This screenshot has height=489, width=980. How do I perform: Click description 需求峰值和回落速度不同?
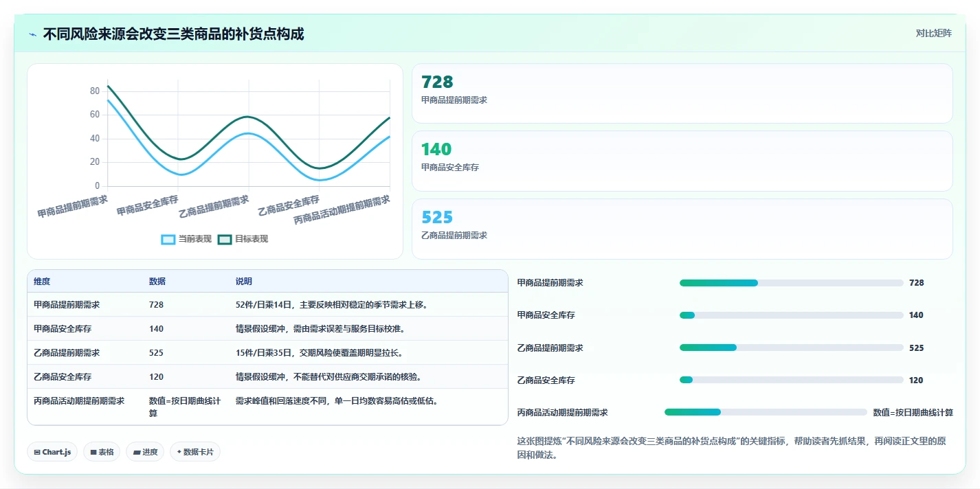click(337, 400)
